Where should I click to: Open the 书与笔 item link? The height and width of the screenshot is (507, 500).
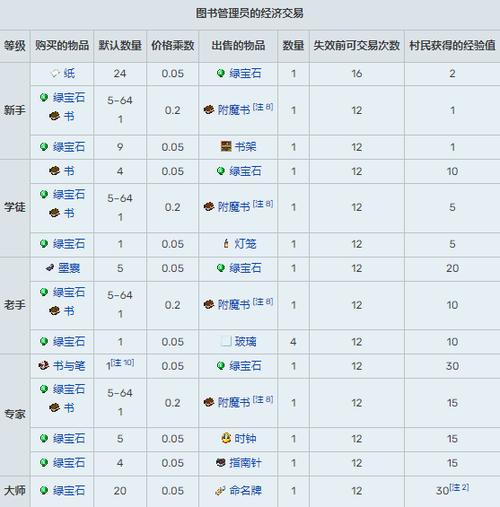click(69, 366)
